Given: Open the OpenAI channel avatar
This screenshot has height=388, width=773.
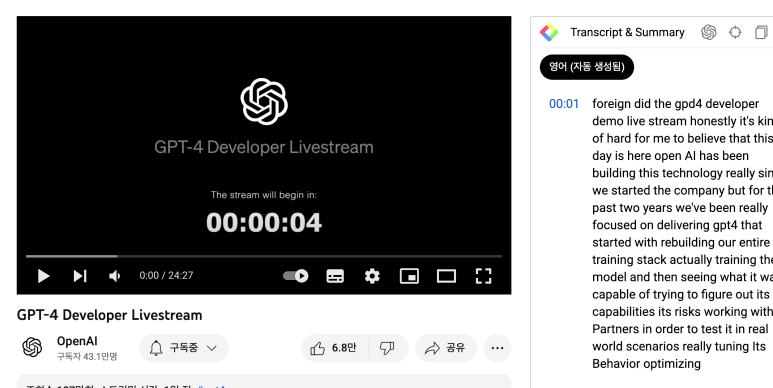Looking at the screenshot, I should pos(32,348).
